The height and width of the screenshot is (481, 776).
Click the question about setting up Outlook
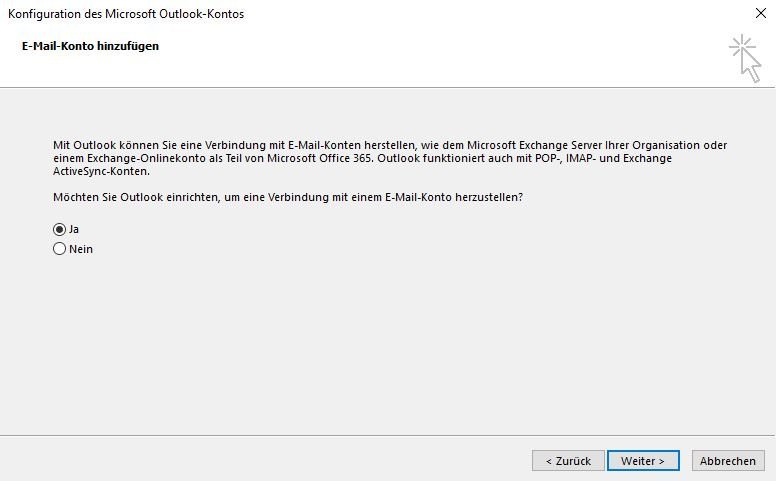288,197
